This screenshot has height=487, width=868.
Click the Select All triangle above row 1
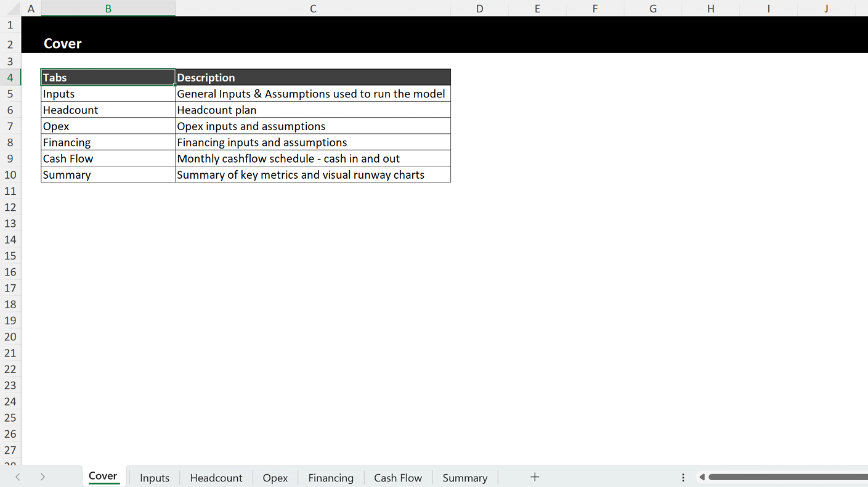[x=10, y=8]
